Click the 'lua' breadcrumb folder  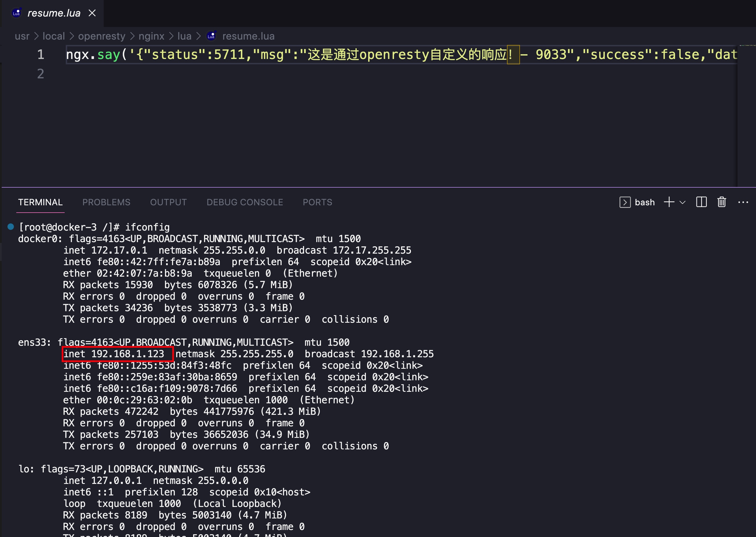click(184, 36)
